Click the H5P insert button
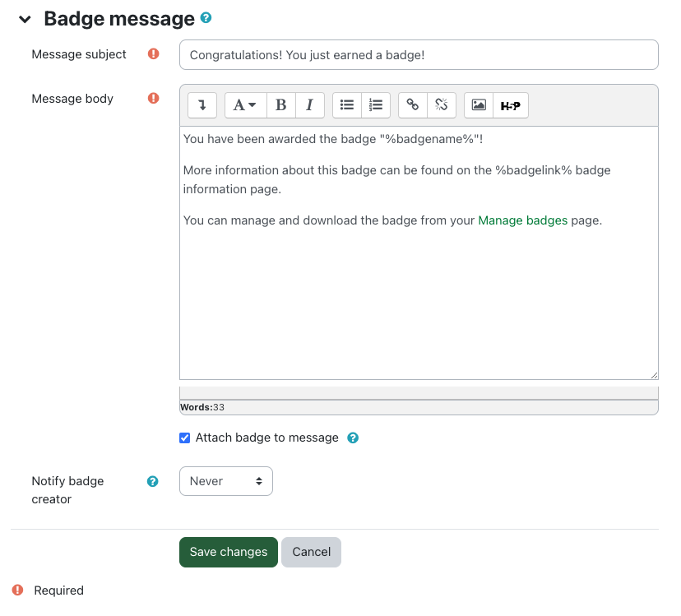The height and width of the screenshot is (616, 681). [x=510, y=105]
